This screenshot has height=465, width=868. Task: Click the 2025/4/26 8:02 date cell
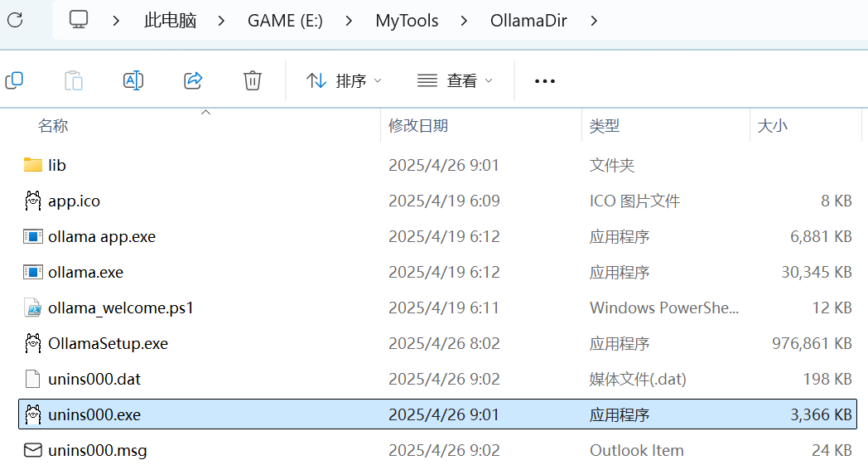(444, 343)
